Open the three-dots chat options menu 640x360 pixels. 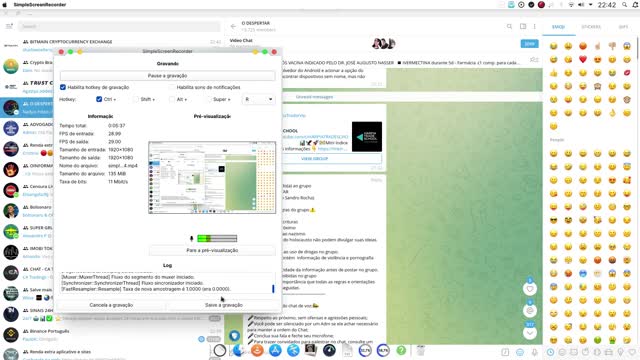[535, 26]
